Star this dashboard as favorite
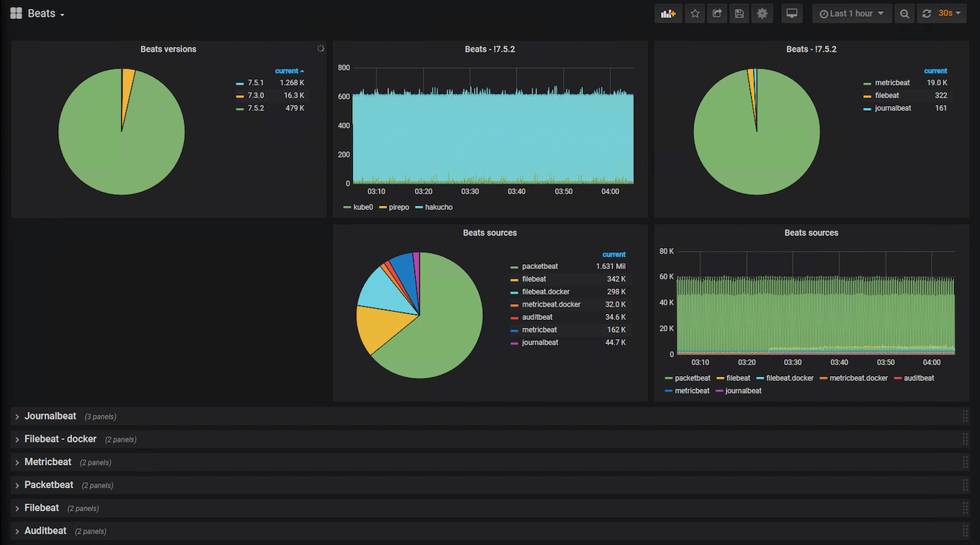Viewport: 980px width, 545px height. (694, 13)
